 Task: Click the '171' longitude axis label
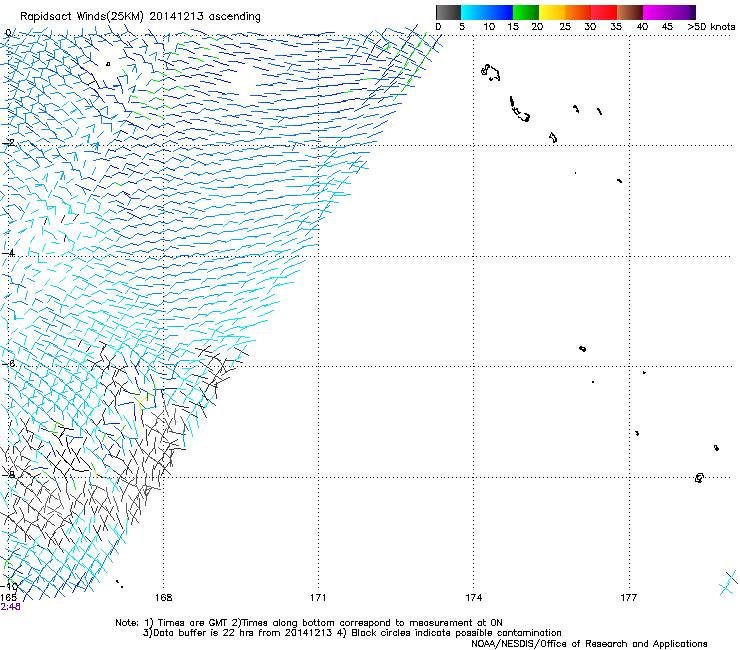pos(318,598)
